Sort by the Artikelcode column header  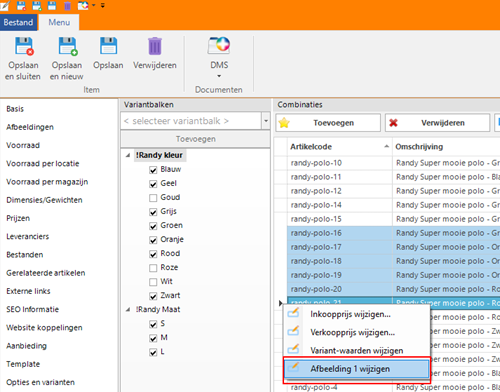tap(339, 147)
